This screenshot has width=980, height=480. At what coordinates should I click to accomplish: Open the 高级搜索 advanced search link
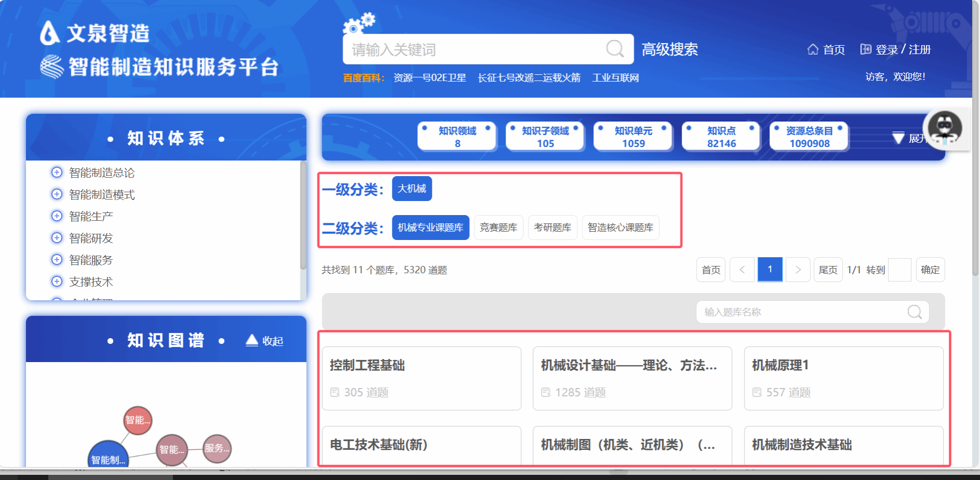669,49
